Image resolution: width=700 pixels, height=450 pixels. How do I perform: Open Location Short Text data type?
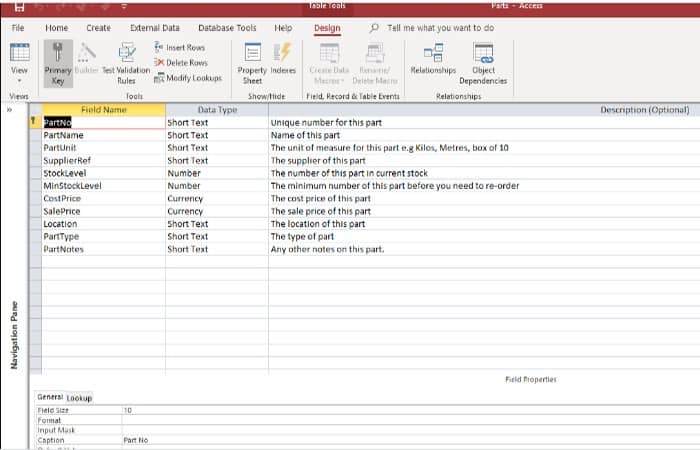(217, 224)
